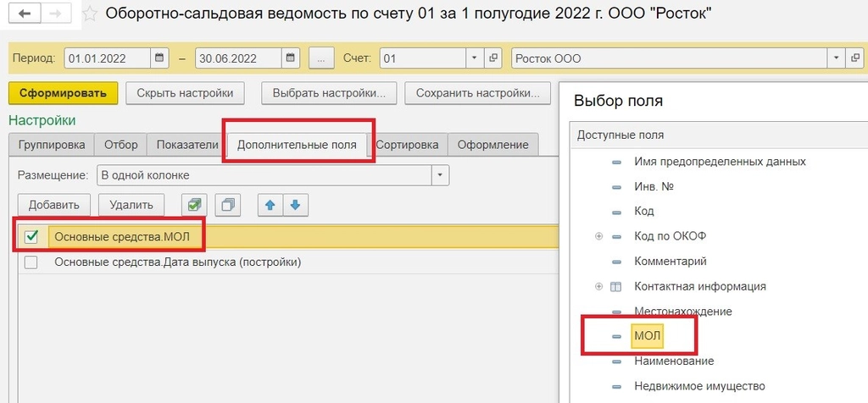Click the Удалить button

(x=131, y=205)
